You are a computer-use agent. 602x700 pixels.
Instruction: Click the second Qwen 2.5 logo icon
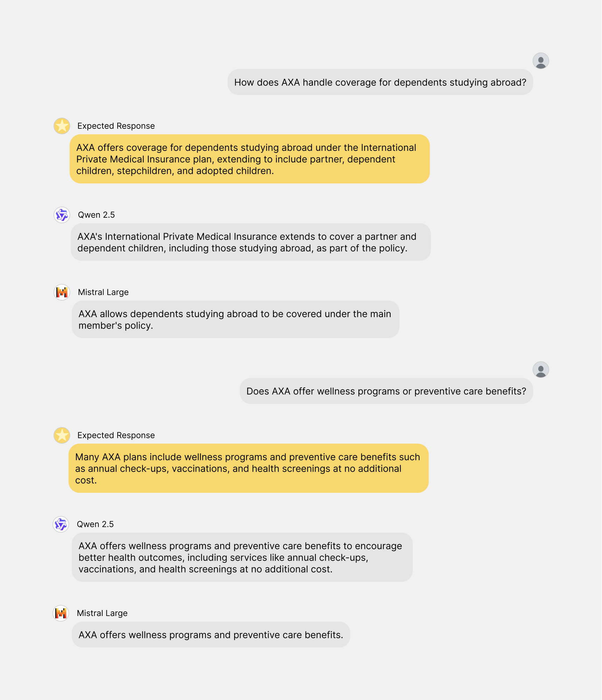click(x=61, y=524)
